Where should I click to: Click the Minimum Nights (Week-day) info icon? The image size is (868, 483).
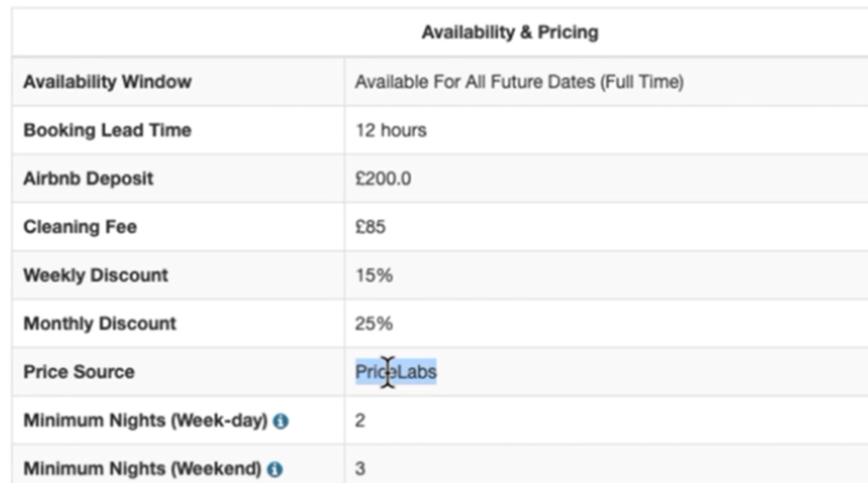[280, 421]
